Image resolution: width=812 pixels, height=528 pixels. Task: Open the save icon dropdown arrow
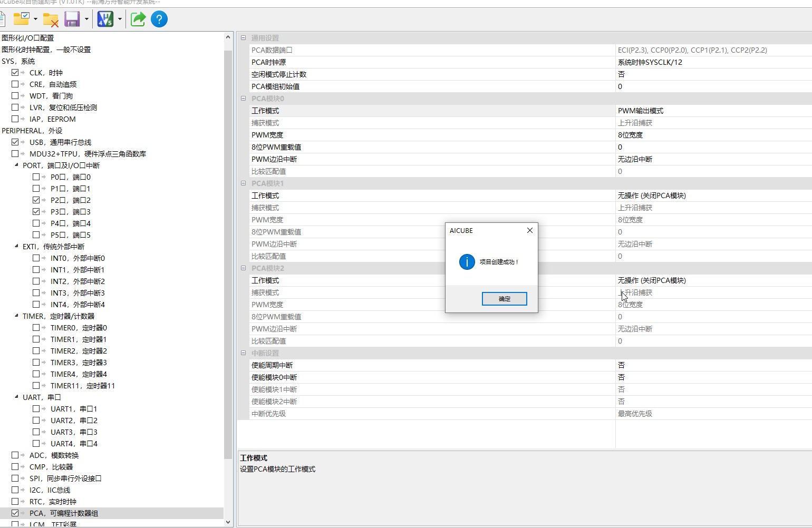coord(86,19)
